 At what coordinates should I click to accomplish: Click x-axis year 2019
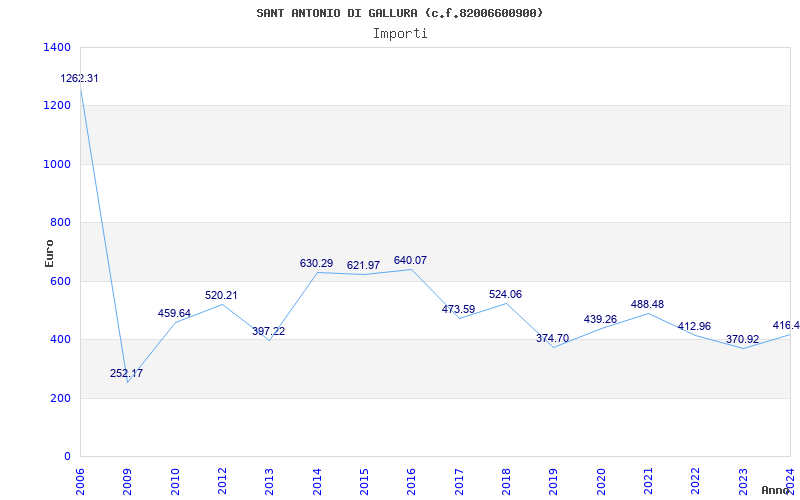[x=554, y=481]
